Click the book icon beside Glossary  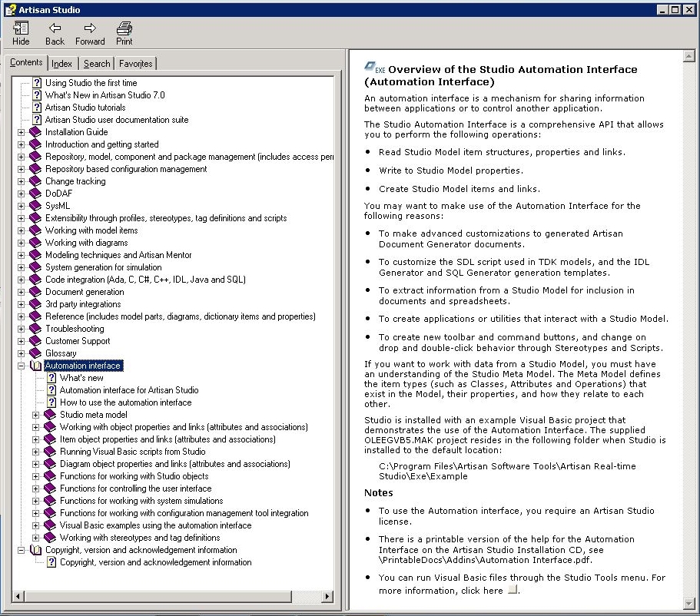[35, 353]
